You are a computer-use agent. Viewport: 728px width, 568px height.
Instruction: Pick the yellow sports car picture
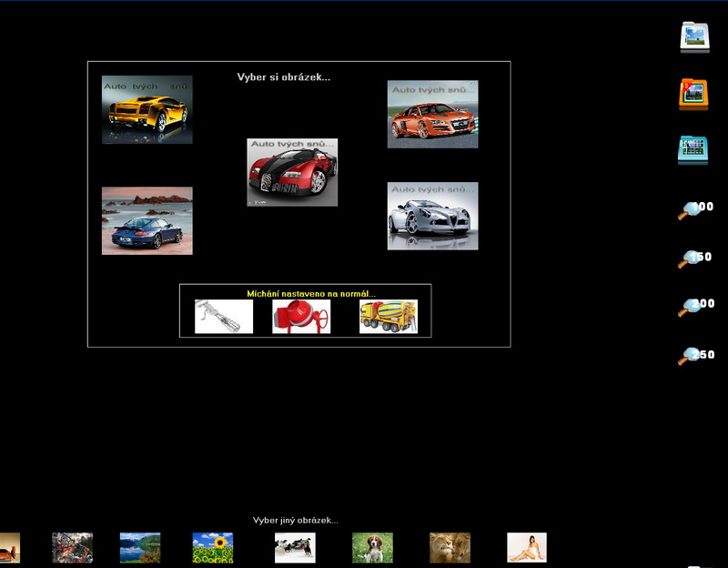coord(147,110)
